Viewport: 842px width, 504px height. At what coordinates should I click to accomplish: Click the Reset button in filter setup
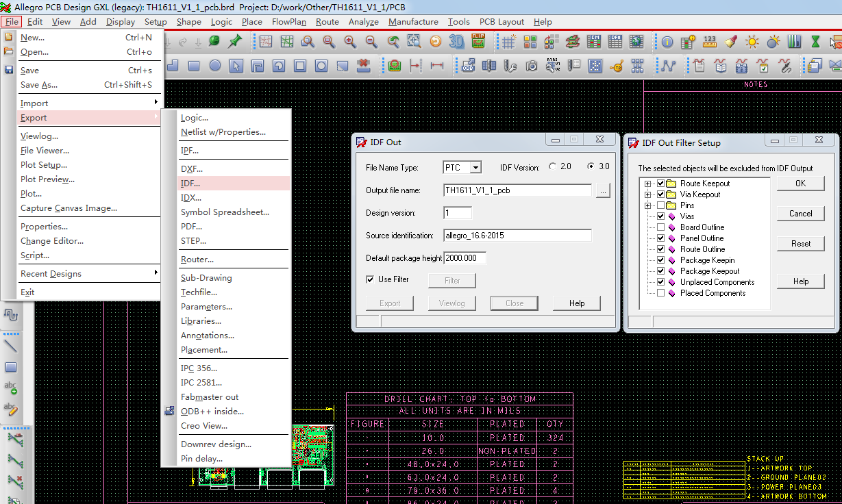(x=800, y=244)
